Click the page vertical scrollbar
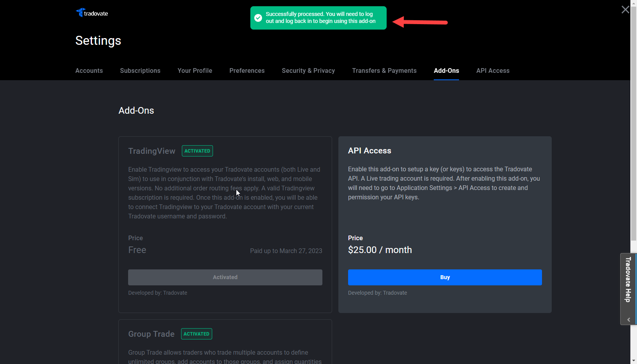This screenshot has width=637, height=364. coord(633,124)
